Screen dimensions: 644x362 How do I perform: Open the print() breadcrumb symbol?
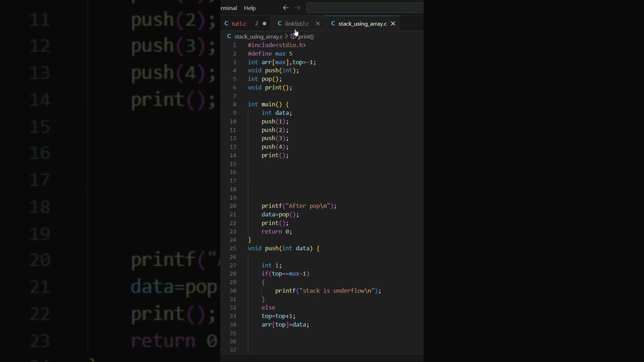click(x=306, y=37)
